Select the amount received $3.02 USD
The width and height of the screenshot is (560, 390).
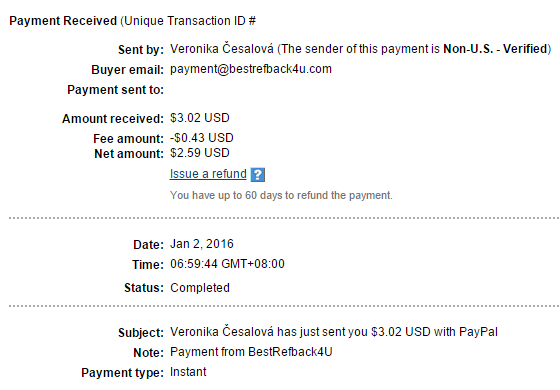coord(200,118)
